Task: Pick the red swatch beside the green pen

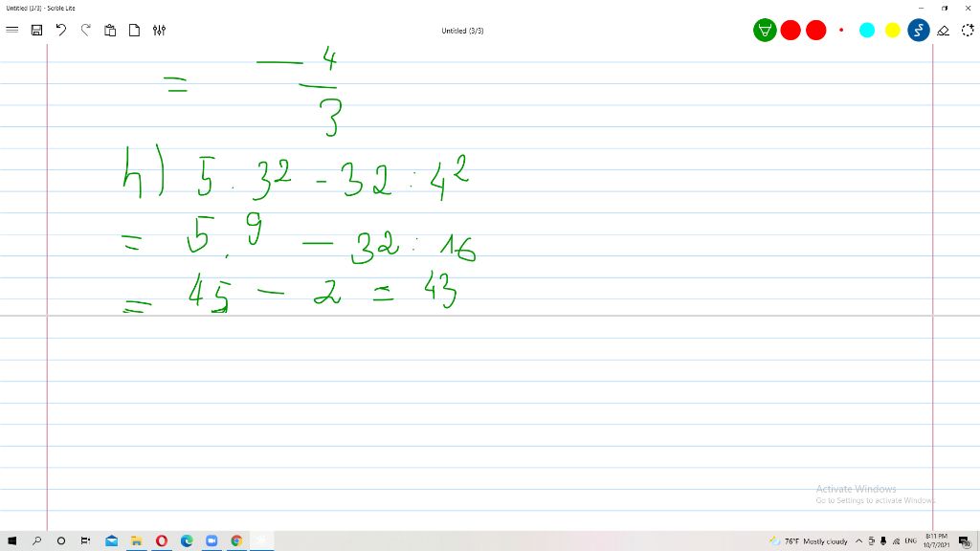Action: 791,30
